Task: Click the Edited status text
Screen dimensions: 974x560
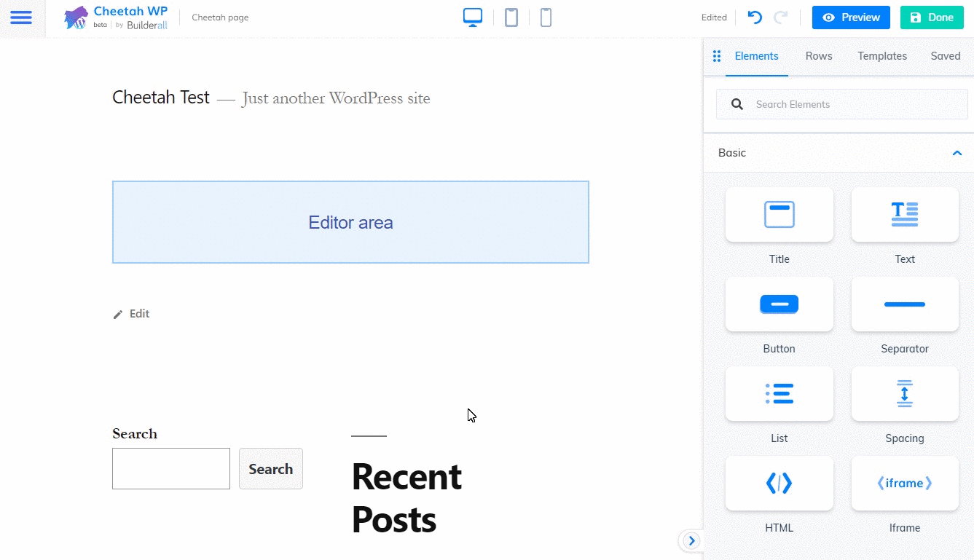Action: [714, 17]
